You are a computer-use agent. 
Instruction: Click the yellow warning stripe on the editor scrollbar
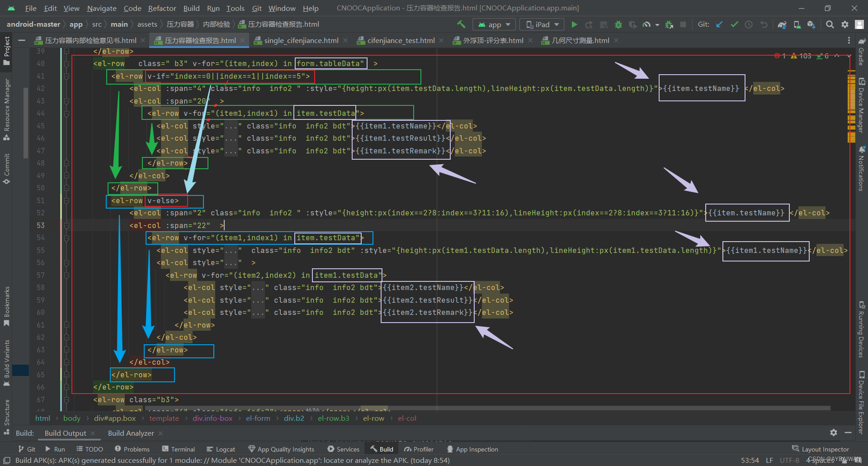click(x=851, y=109)
